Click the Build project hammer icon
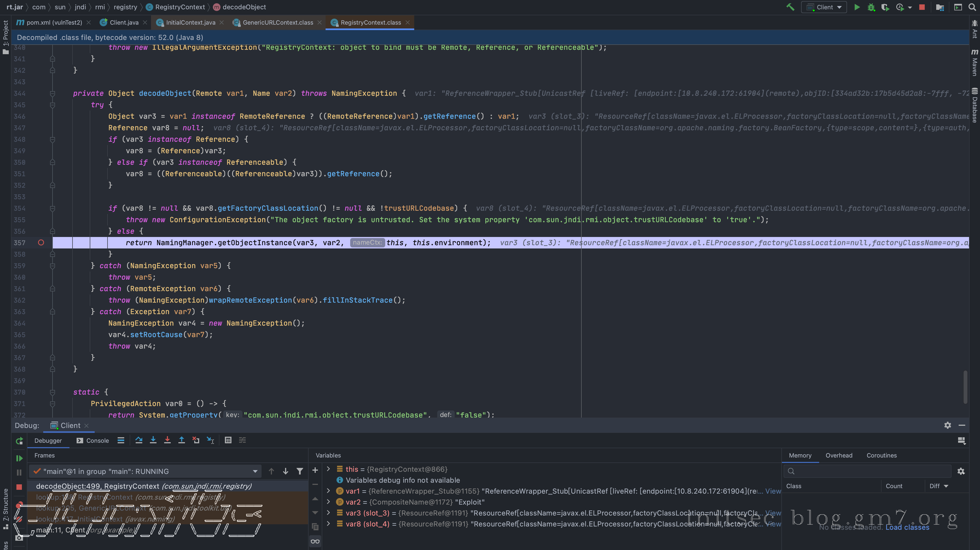Screen dimensions: 980x550 click(790, 7)
